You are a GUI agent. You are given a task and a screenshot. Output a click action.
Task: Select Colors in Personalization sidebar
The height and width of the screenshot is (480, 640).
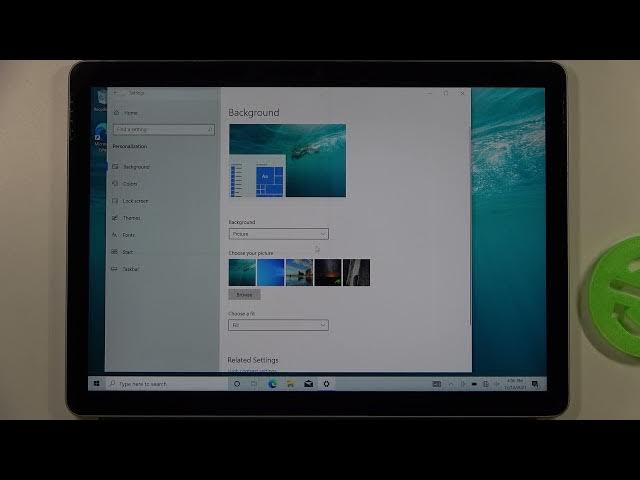point(130,184)
